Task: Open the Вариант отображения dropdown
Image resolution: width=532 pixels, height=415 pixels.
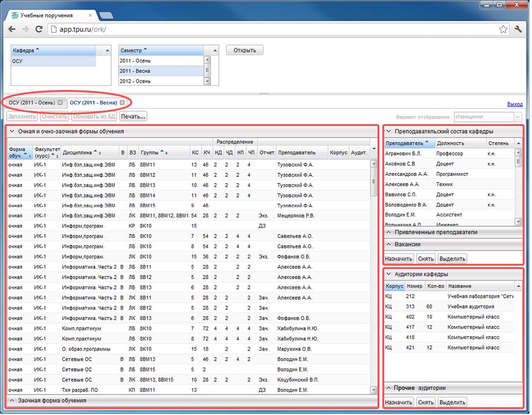Action: pyautogui.click(x=518, y=117)
